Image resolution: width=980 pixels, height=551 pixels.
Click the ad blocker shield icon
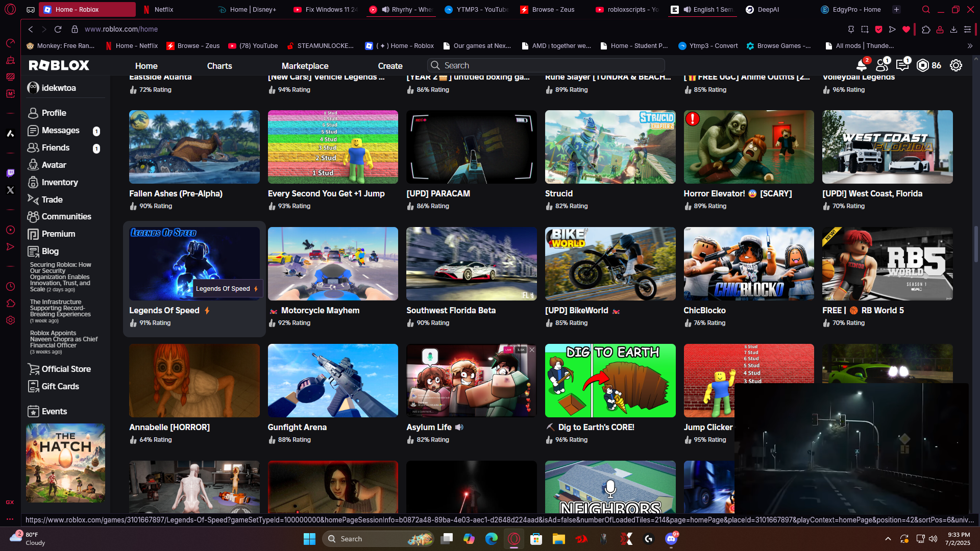pos(878,29)
